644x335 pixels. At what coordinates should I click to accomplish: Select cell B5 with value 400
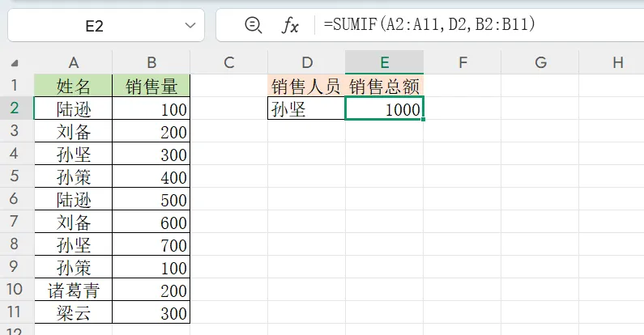151,176
